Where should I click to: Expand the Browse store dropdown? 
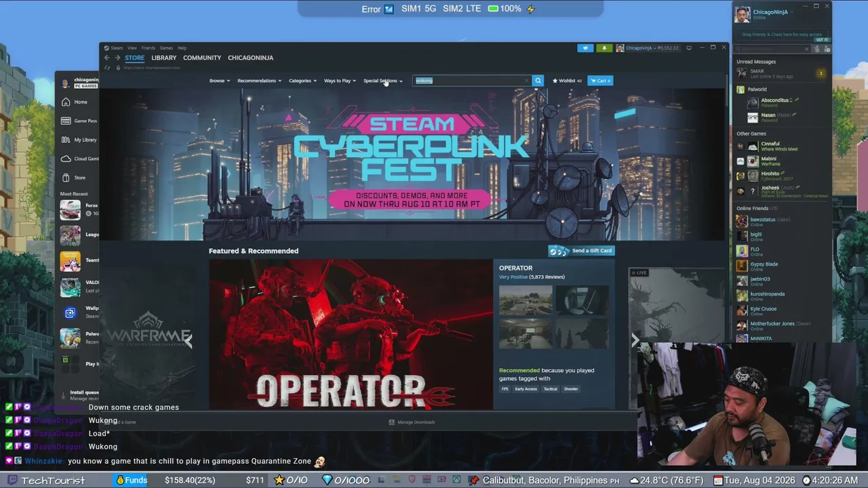220,81
